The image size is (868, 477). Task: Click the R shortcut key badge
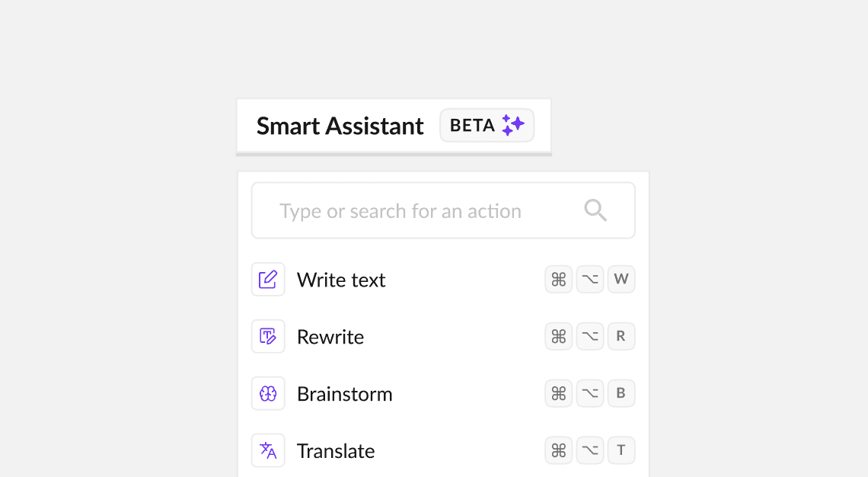[621, 336]
